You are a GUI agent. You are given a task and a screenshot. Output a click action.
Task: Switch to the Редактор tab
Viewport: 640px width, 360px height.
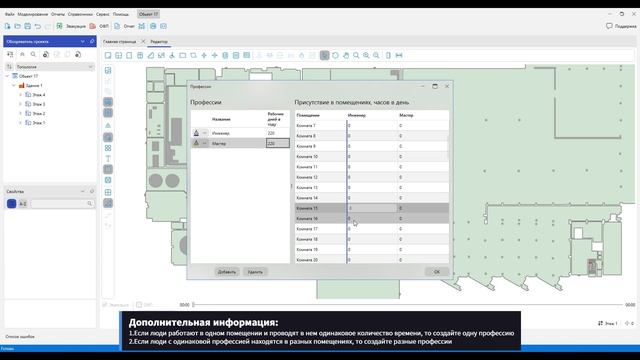159,42
